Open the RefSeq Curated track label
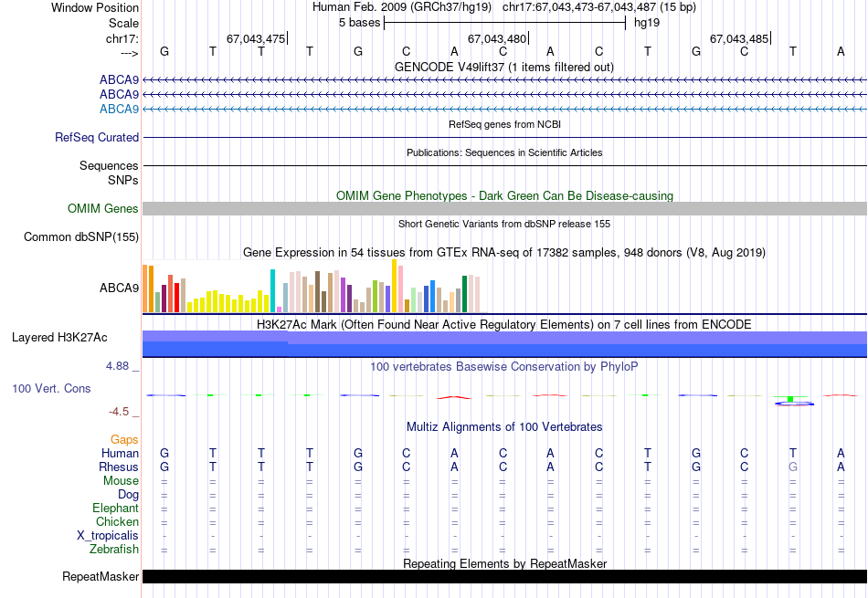Image resolution: width=868 pixels, height=598 pixels. coord(97,137)
